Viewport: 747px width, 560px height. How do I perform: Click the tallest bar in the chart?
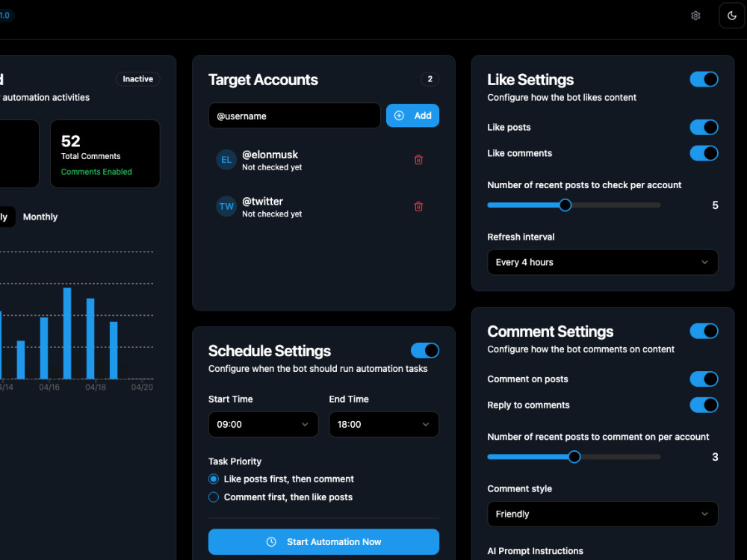(67, 333)
